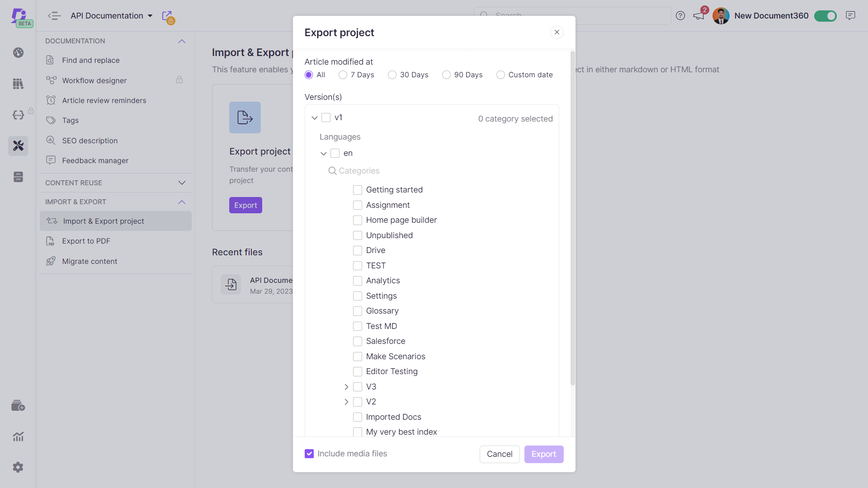
Task: Expand the Content Reuse section
Action: tap(182, 183)
